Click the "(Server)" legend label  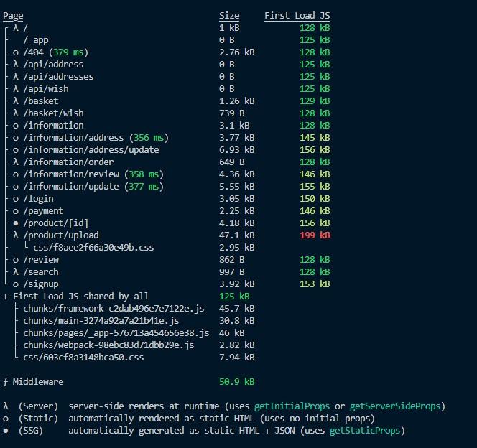(x=38, y=406)
